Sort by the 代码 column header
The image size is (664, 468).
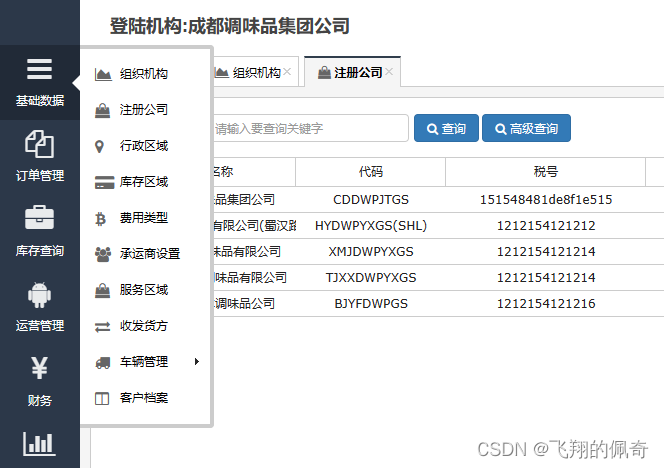click(x=371, y=172)
